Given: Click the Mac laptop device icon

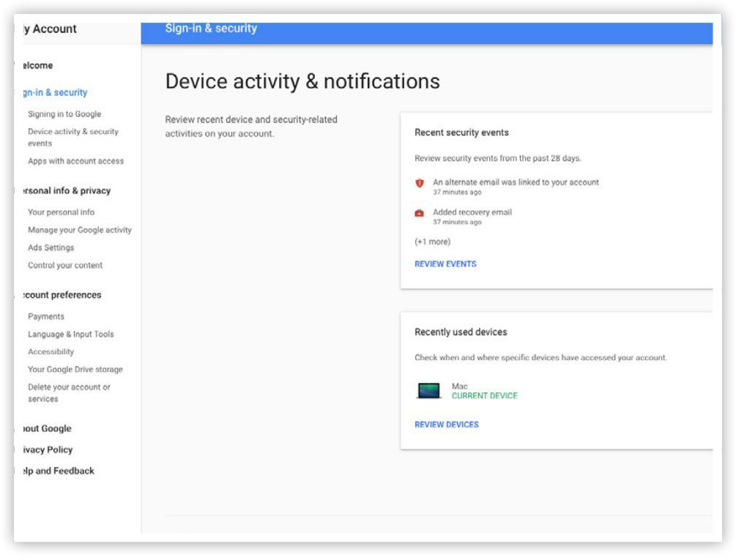Looking at the screenshot, I should (x=428, y=391).
